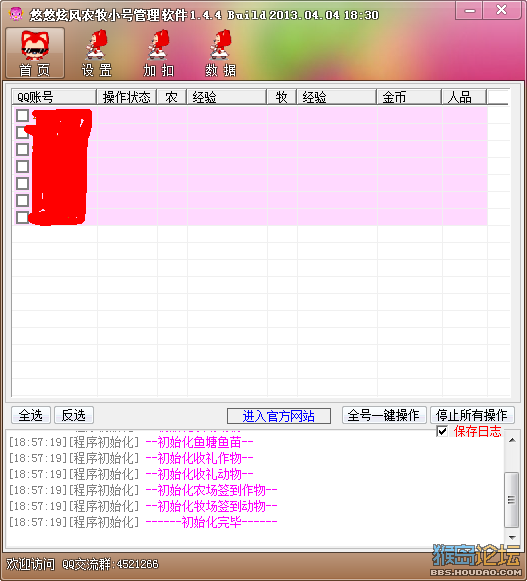The width and height of the screenshot is (527, 581).
Task: Open the 进入官方网站 link button
Action: [279, 416]
